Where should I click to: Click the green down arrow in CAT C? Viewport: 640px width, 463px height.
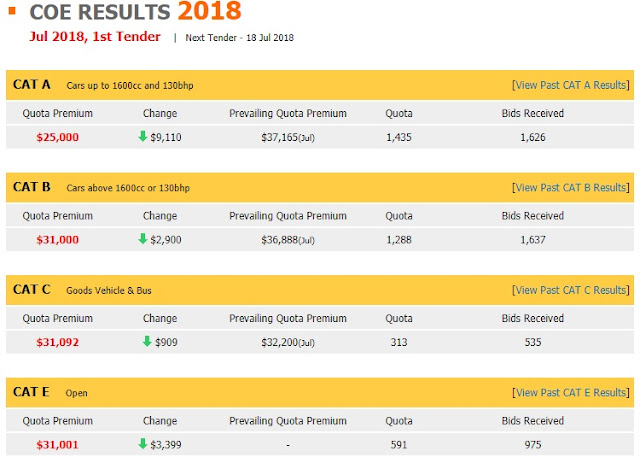pos(145,341)
